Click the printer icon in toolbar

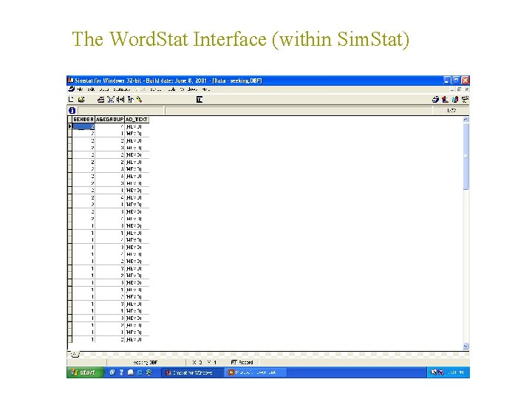tap(100, 100)
